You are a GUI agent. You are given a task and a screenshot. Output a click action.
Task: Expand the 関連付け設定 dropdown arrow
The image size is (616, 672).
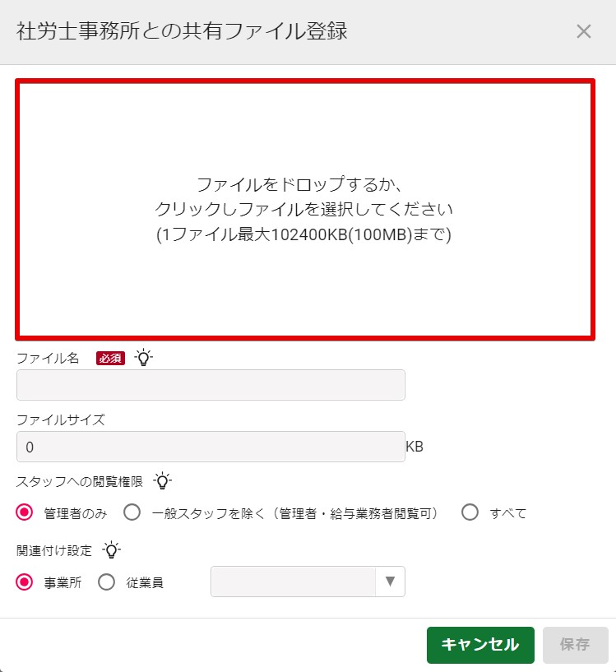pos(390,582)
